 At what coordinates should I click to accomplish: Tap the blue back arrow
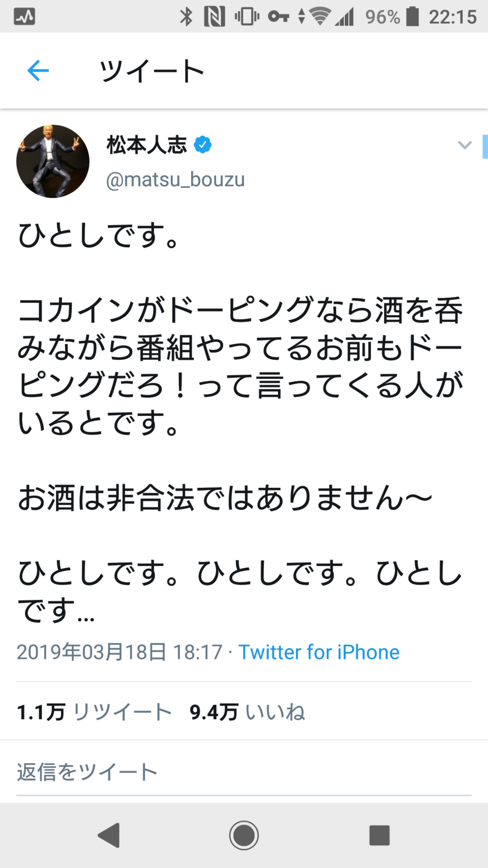[38, 71]
